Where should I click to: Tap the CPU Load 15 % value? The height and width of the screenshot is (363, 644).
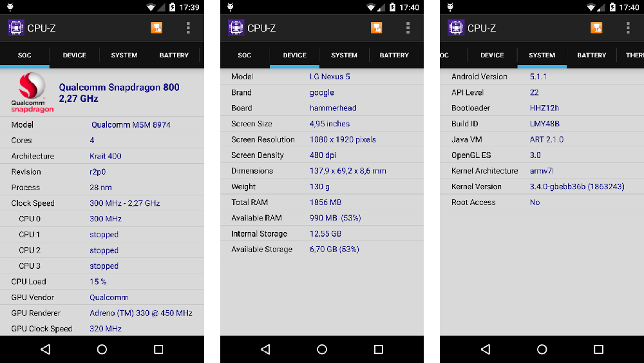(98, 282)
